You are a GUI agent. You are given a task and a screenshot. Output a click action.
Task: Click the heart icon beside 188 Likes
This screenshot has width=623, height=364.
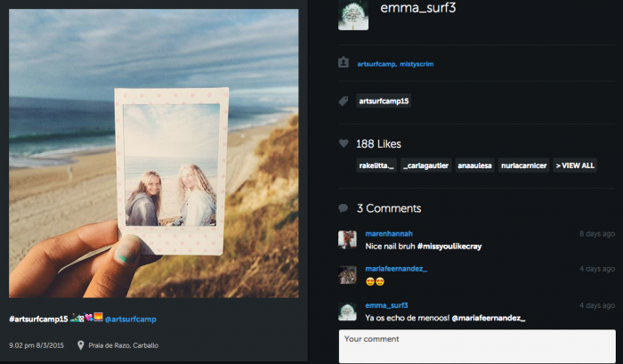[x=344, y=143]
